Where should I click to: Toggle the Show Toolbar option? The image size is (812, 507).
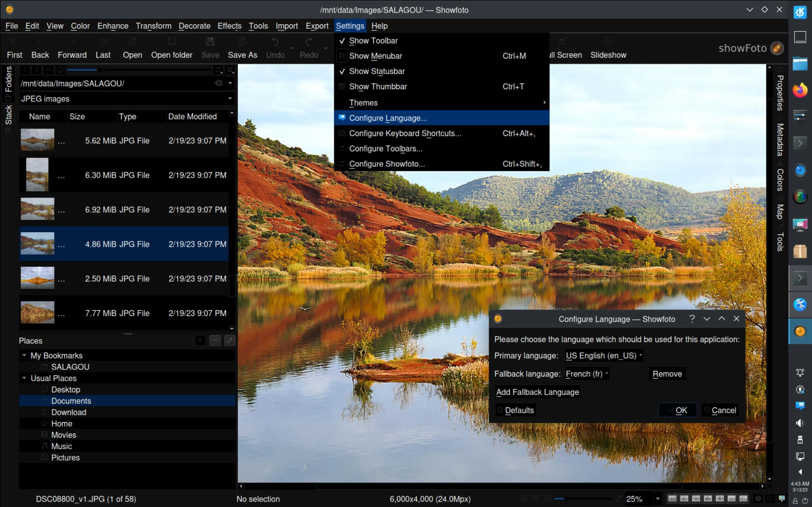[373, 41]
